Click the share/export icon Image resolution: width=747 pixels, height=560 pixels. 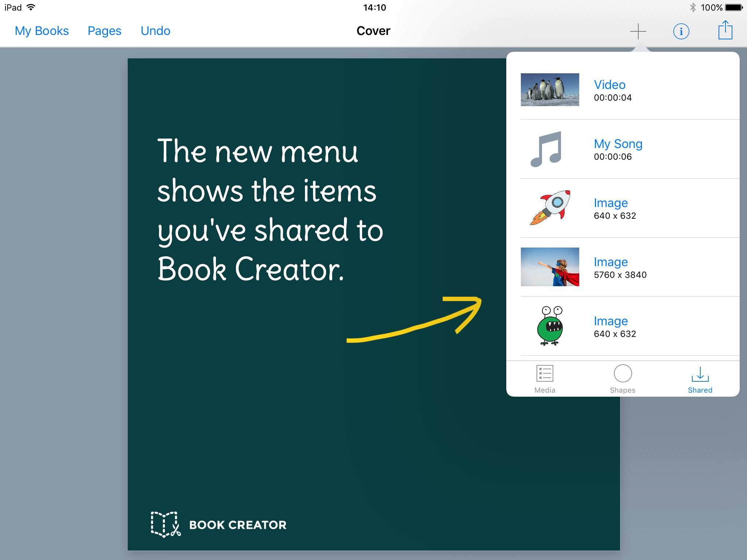coord(724,30)
